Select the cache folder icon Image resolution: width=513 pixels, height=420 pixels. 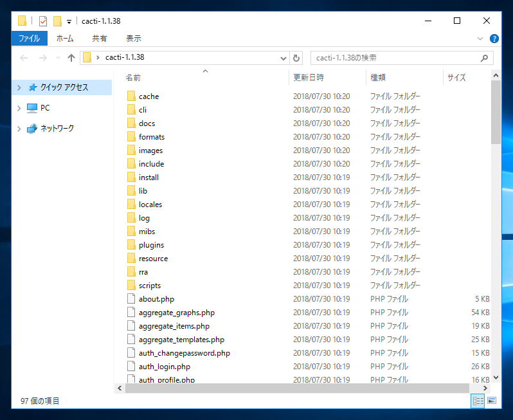click(131, 96)
